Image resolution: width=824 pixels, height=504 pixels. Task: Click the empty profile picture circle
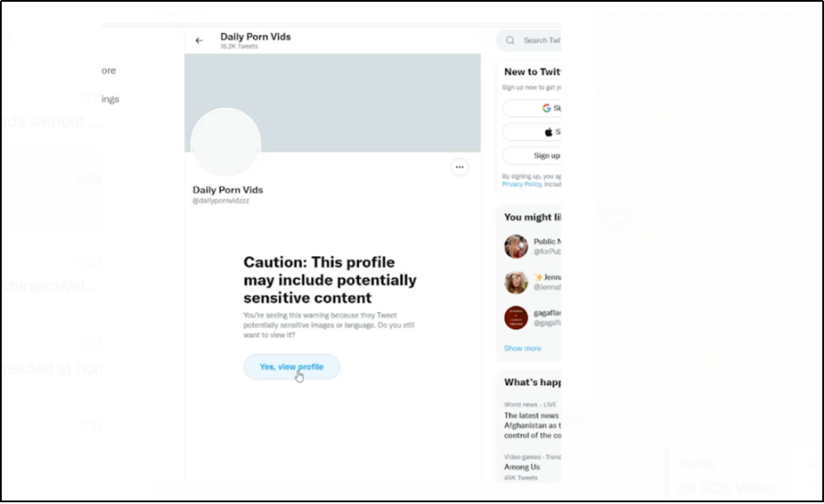point(226,143)
